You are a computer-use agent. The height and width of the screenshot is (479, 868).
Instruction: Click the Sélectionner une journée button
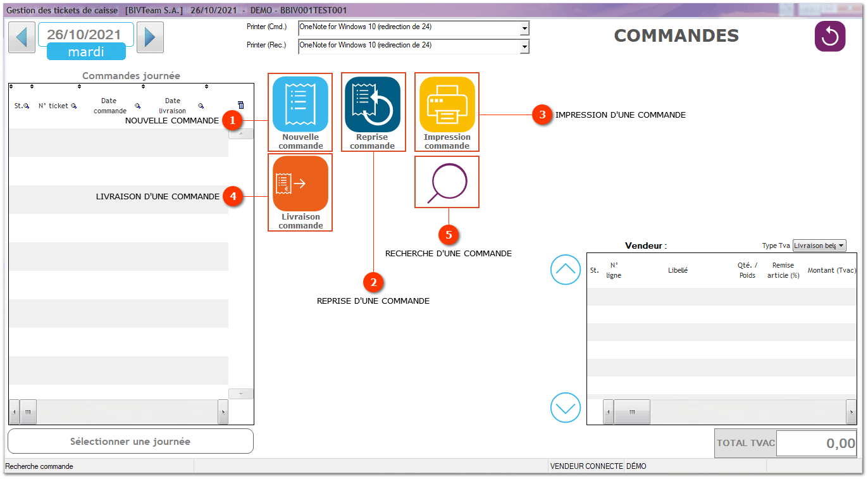pyautogui.click(x=130, y=442)
